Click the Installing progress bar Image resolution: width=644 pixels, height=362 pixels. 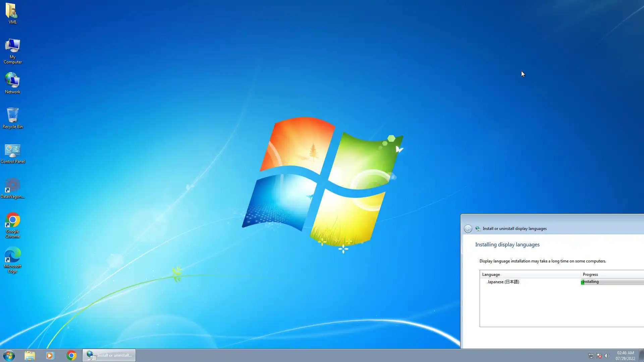(612, 282)
